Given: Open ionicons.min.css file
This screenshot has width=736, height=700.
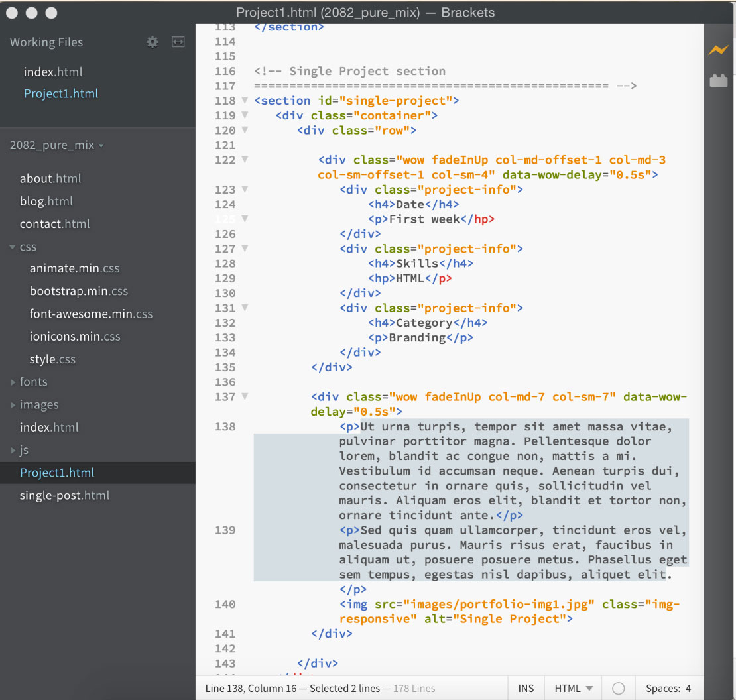Looking at the screenshot, I should [75, 336].
